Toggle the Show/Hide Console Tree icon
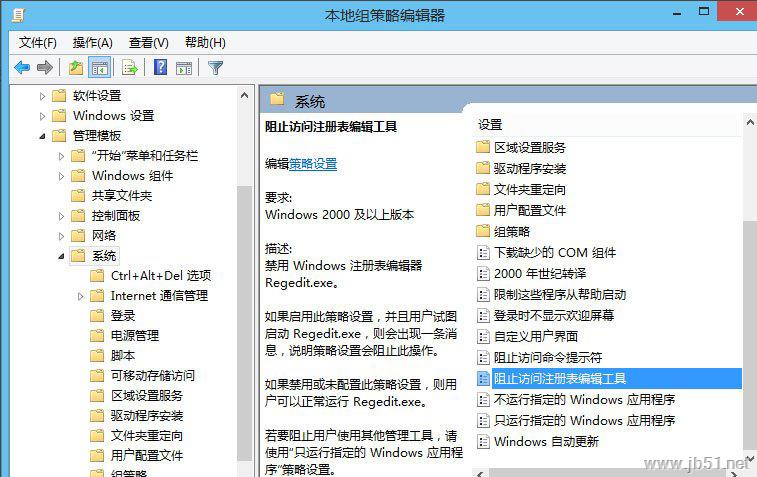The image size is (757, 477). click(x=99, y=68)
